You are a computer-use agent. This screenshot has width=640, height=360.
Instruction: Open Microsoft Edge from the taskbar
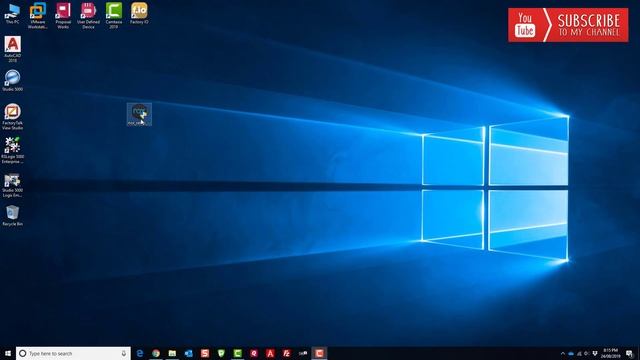pos(140,353)
